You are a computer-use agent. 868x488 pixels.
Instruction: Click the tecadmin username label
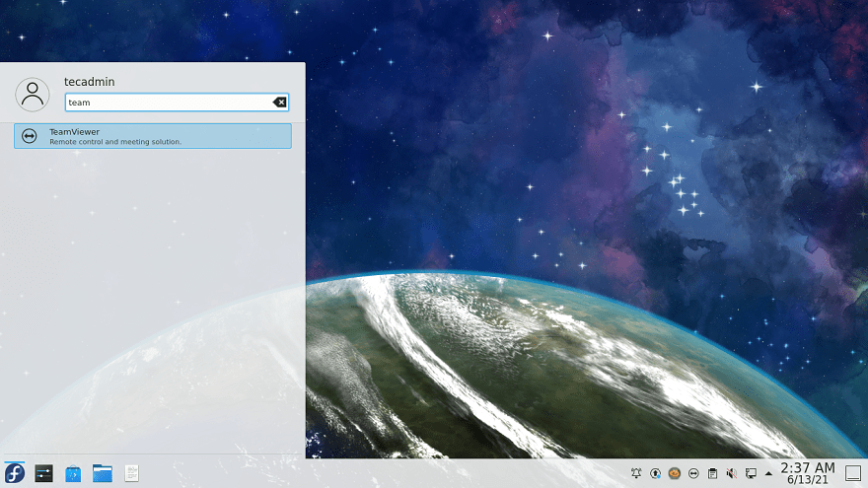pyautogui.click(x=89, y=82)
